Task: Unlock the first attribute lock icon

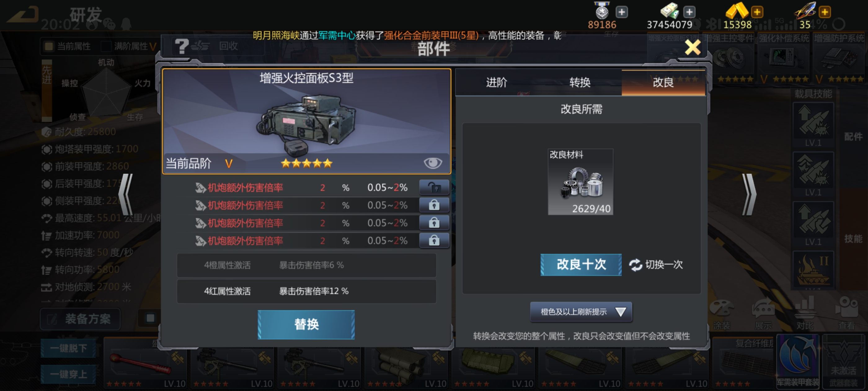Action: coord(434,187)
